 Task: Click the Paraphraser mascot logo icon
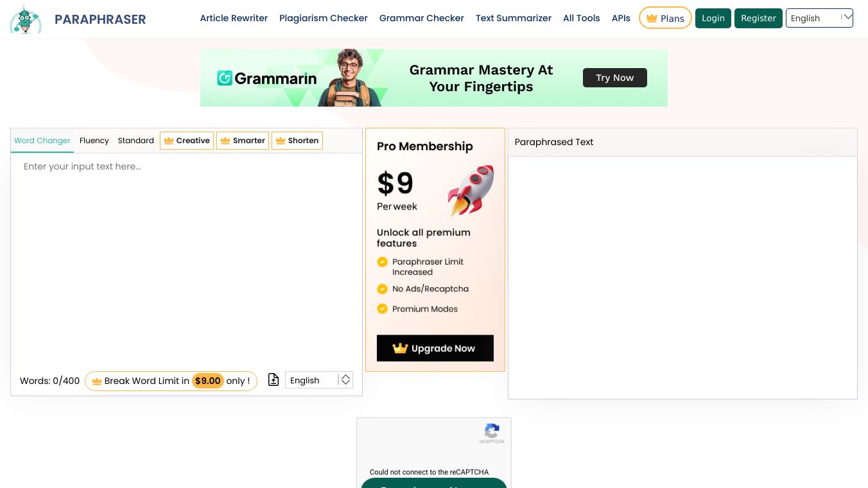(x=26, y=19)
